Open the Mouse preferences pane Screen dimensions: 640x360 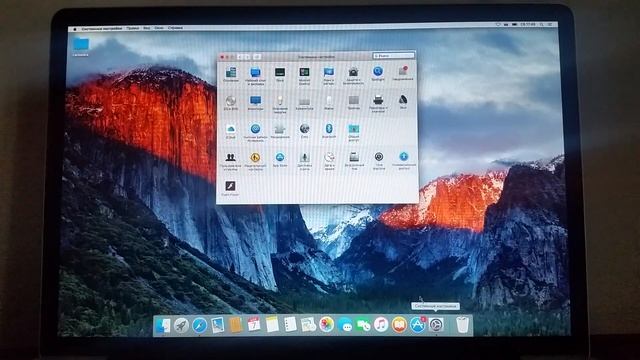pos(329,100)
